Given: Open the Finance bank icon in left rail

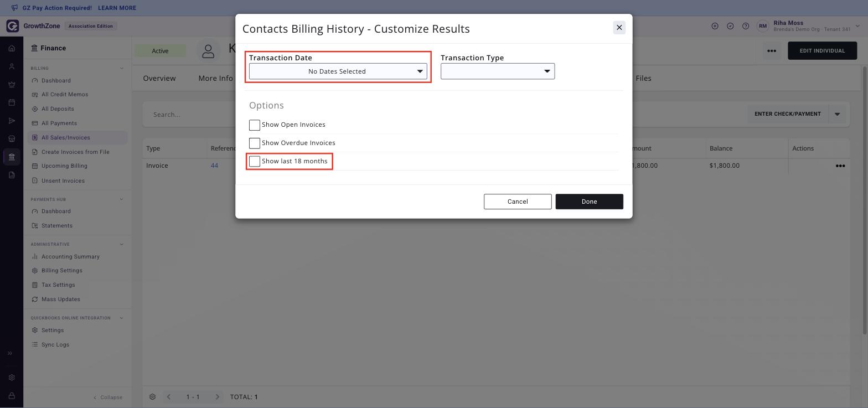Looking at the screenshot, I should point(12,157).
